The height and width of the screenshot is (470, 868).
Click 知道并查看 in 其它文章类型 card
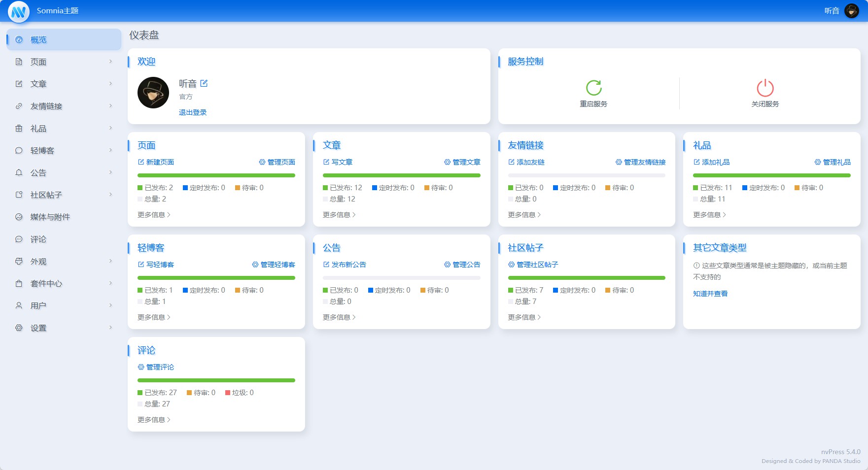click(710, 294)
